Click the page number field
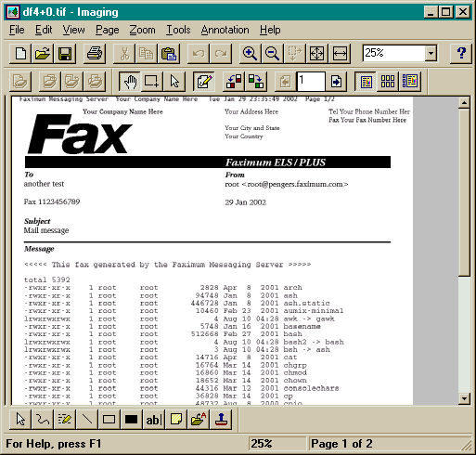 (311, 82)
